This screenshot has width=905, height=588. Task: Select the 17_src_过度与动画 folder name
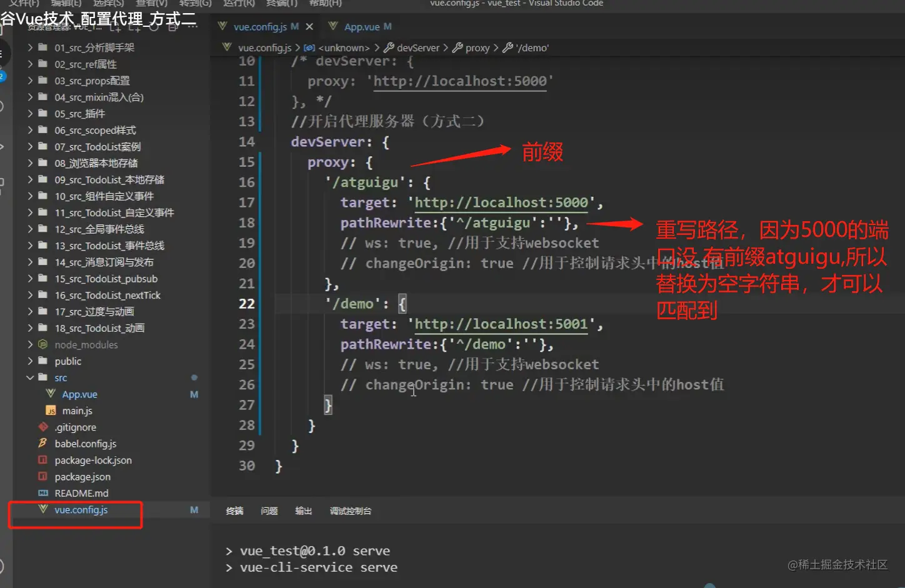pyautogui.click(x=94, y=311)
